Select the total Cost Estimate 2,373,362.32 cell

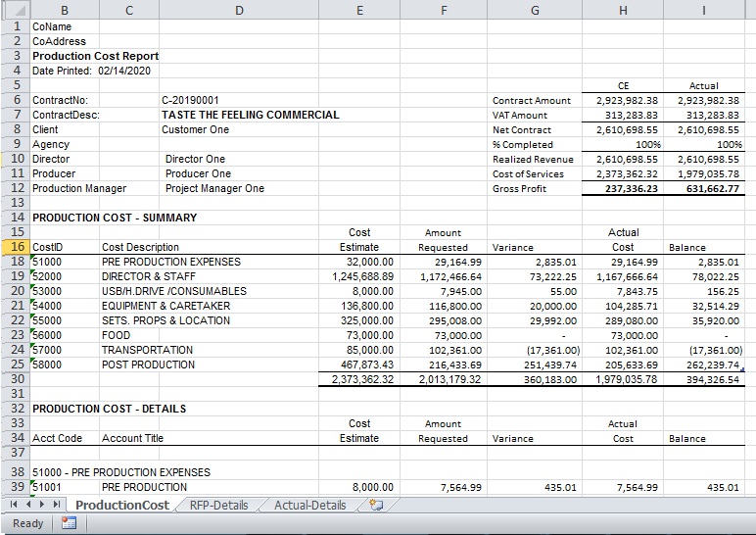[x=359, y=379]
